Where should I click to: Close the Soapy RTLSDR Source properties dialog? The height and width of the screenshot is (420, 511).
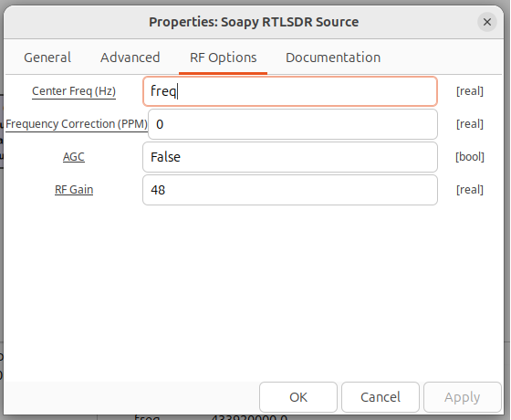pyautogui.click(x=487, y=22)
